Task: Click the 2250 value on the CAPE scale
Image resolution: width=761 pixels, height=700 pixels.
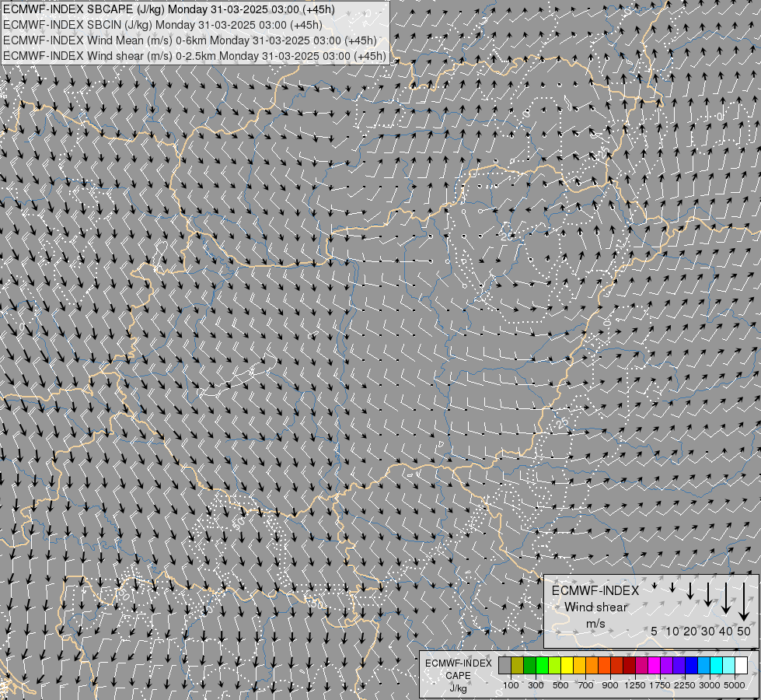Action: (x=684, y=685)
